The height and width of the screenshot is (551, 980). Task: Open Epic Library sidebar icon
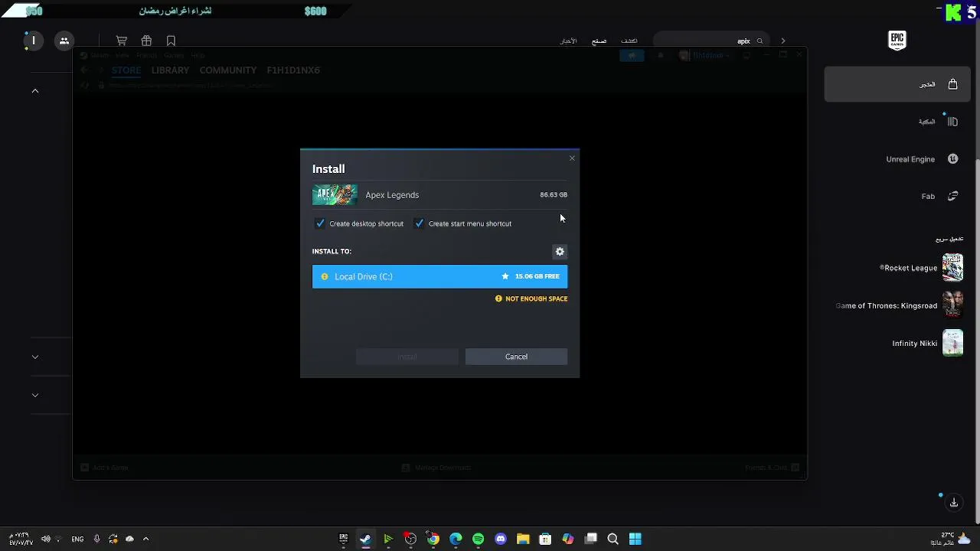[x=952, y=122]
